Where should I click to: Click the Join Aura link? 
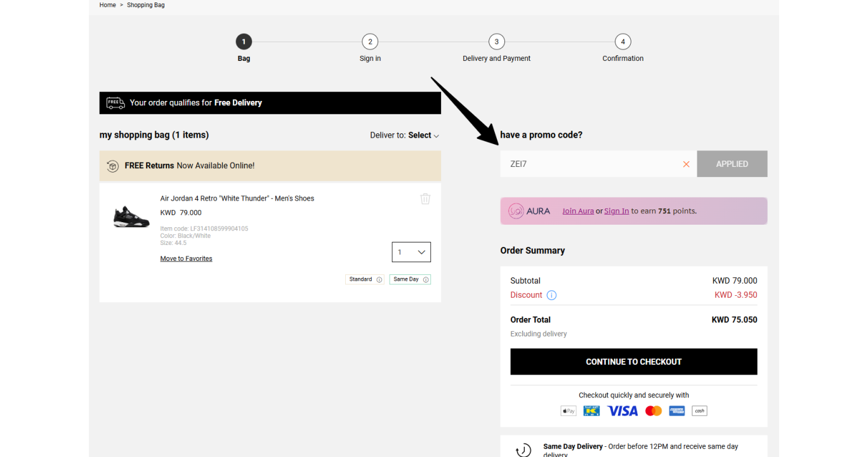(x=578, y=211)
